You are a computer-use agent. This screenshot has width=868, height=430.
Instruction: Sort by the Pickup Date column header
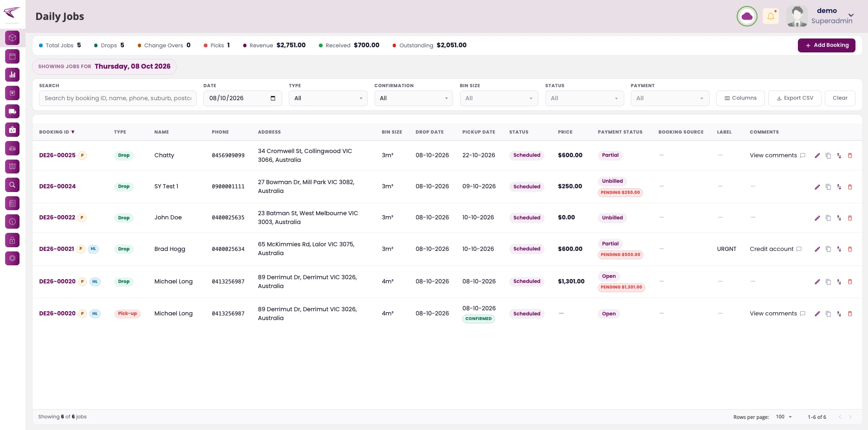point(479,132)
